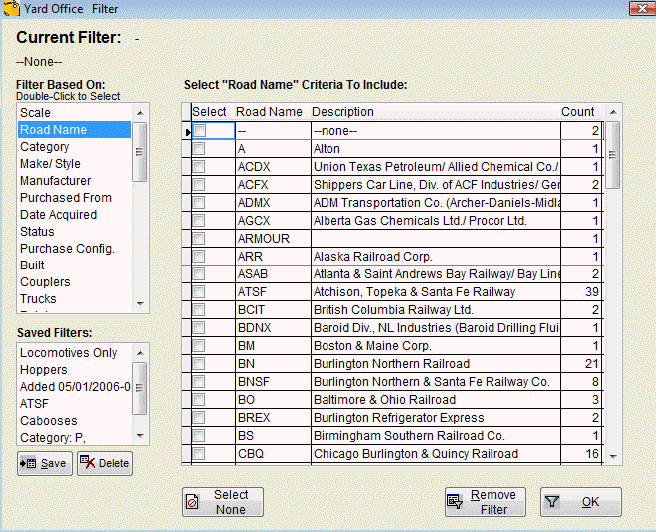Click the Atchison, Topeka & Santa Fe Railway description cell
The image size is (656, 532).
point(436,292)
